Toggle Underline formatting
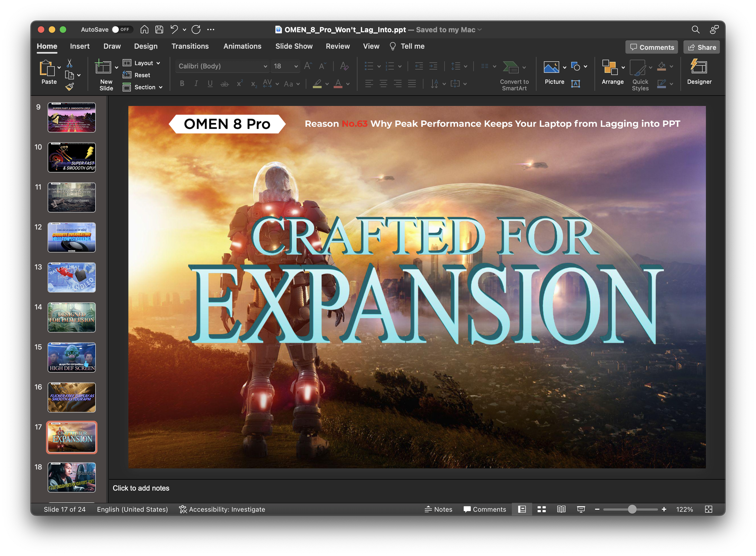This screenshot has width=756, height=556. (210, 84)
